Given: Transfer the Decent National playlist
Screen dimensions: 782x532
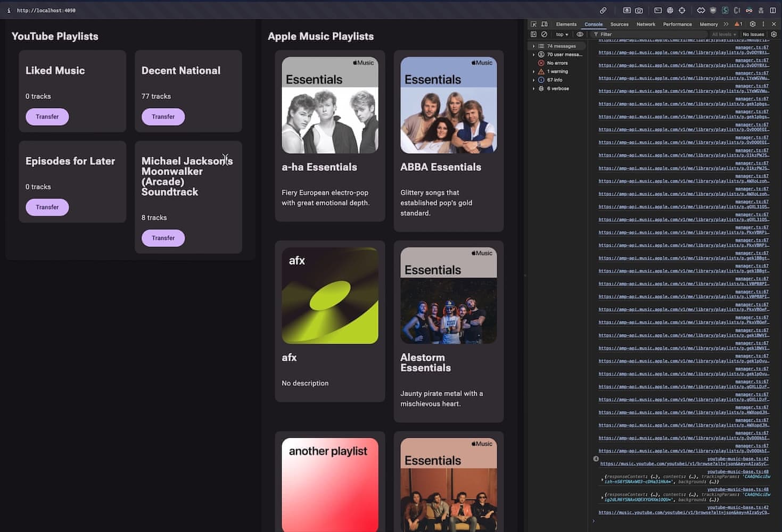Looking at the screenshot, I should click(x=163, y=117).
